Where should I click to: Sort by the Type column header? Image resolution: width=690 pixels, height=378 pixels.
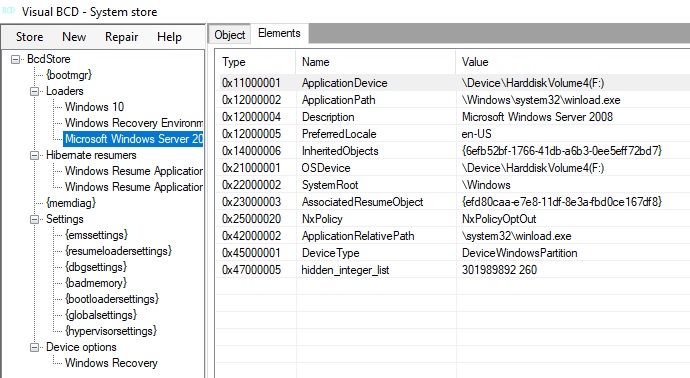pyautogui.click(x=256, y=62)
